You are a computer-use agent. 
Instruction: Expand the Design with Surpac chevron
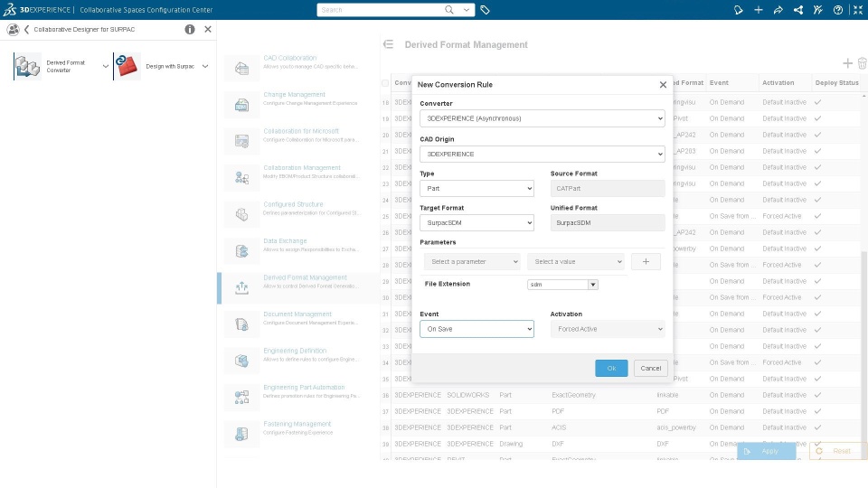tap(205, 66)
